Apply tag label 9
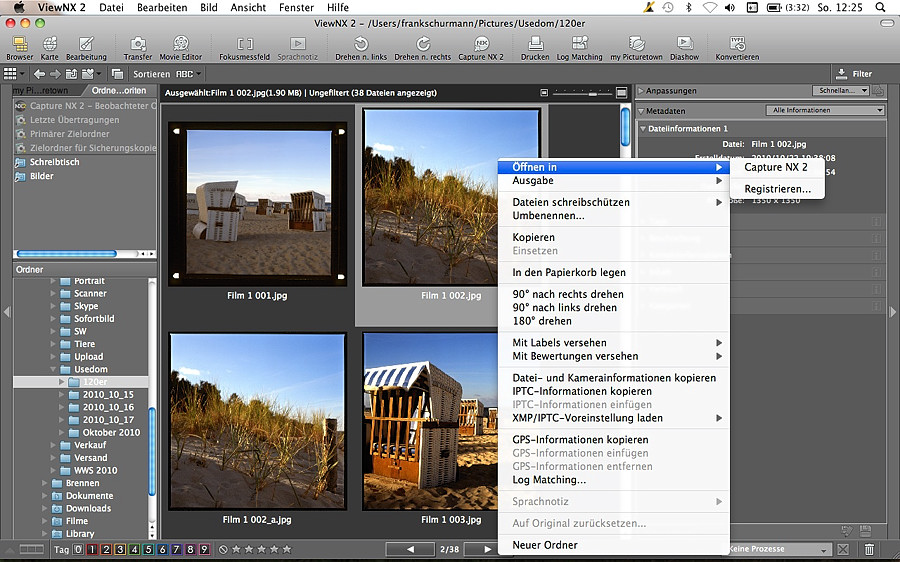900x562 pixels. 204,549
